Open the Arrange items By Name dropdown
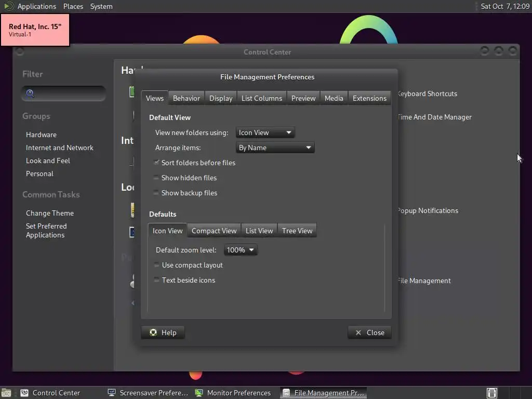The image size is (532, 399). point(275,148)
